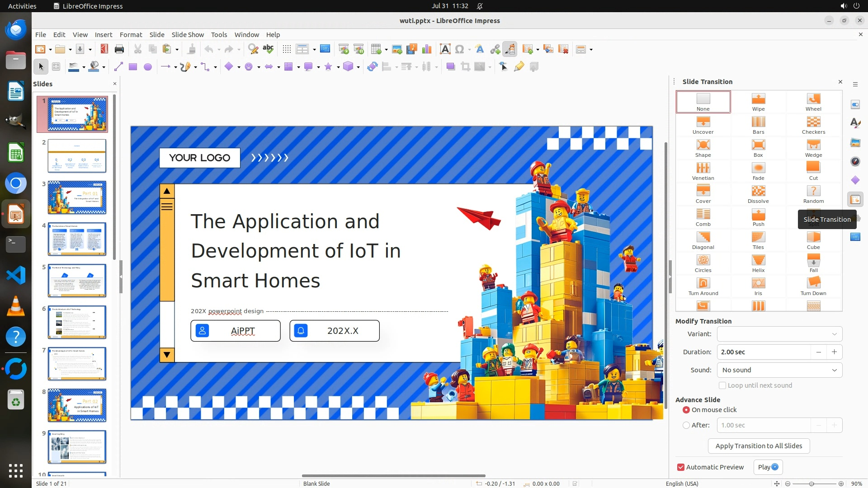The width and height of the screenshot is (868, 488).
Task: Disable the Automatic Preview checkbox
Action: 681,467
